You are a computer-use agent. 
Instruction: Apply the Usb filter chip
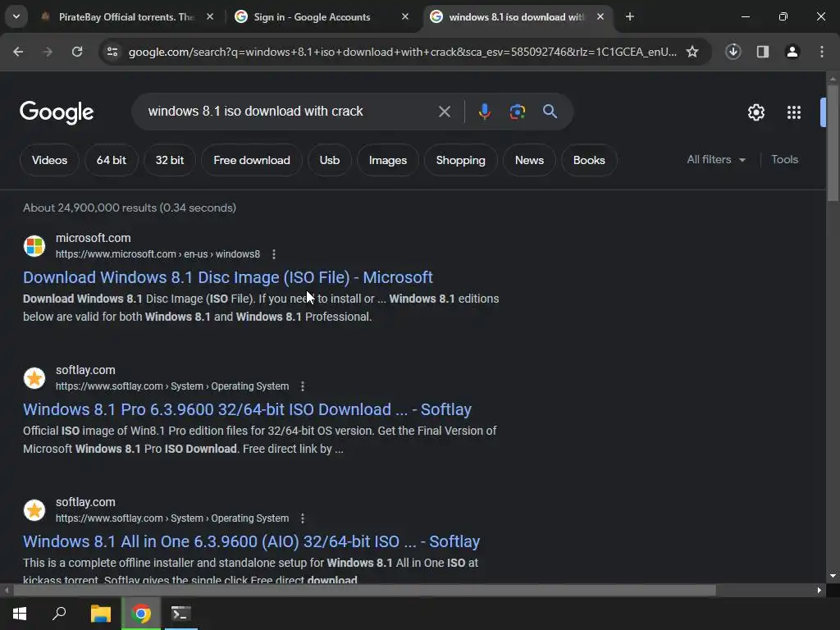[330, 160]
